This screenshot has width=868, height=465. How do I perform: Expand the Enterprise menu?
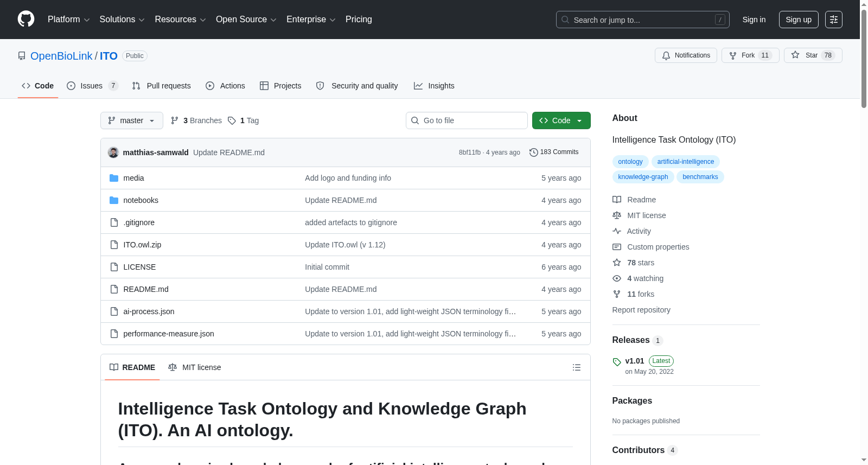click(x=311, y=20)
